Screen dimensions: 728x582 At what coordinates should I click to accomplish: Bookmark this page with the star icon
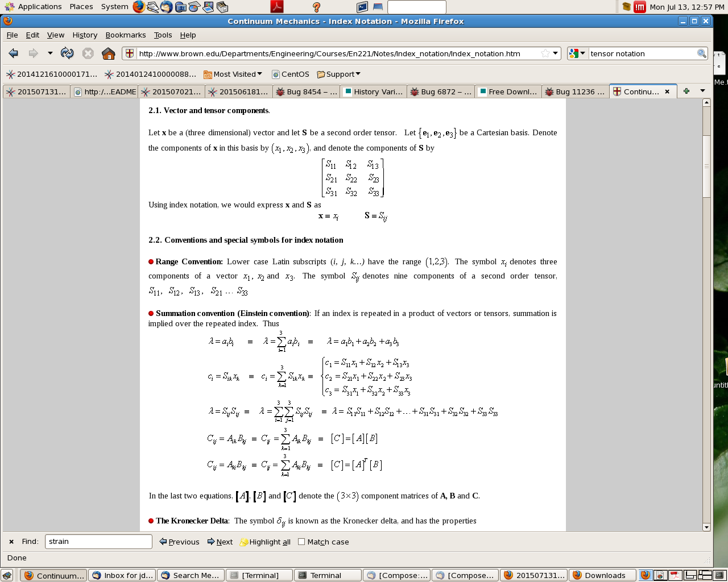click(x=545, y=53)
